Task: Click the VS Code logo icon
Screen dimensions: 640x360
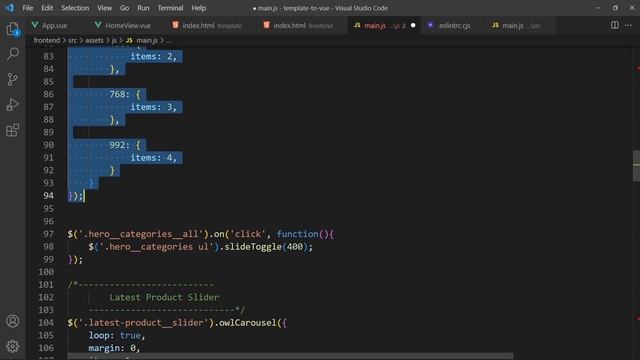Action: 9,8
